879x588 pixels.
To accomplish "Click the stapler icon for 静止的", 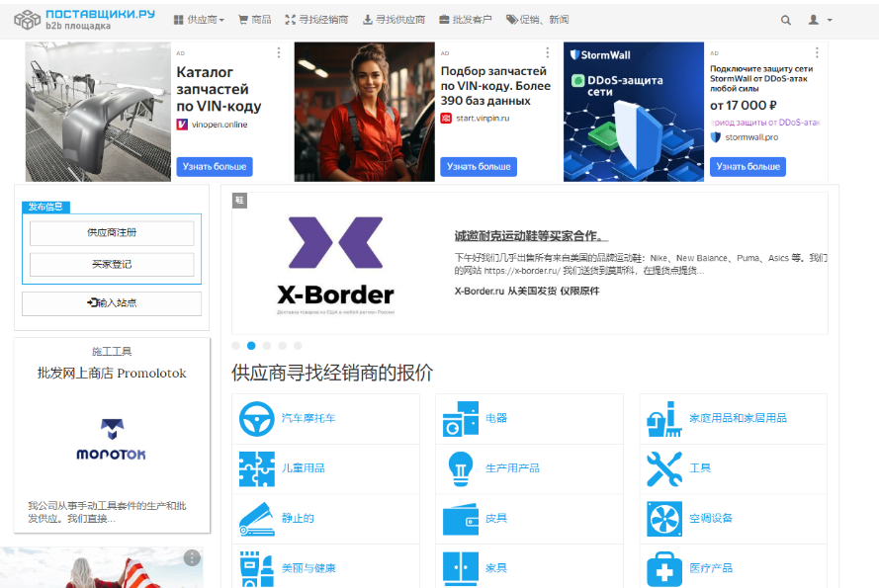I will [x=257, y=519].
